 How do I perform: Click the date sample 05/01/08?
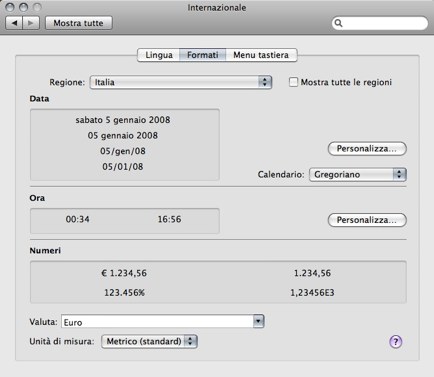123,166
